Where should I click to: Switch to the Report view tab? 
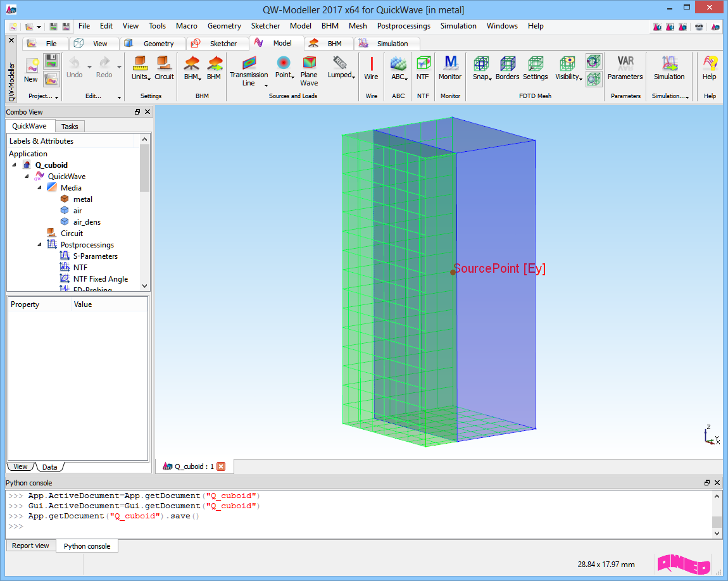click(x=30, y=546)
